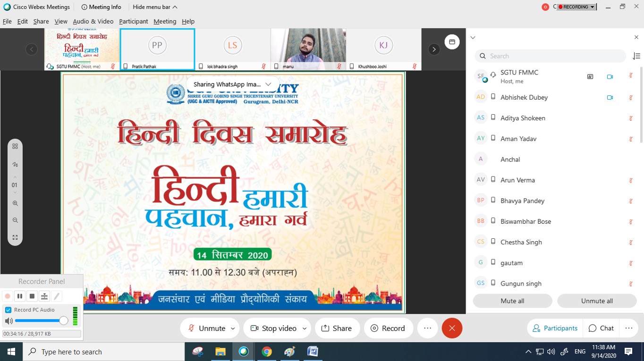Viewport: 644px width, 361px height.
Task: Click the red record button in Recorder Panel
Action: pos(8,296)
